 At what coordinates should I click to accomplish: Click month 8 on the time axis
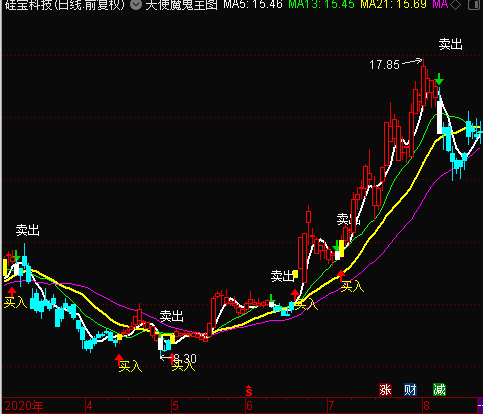point(427,406)
